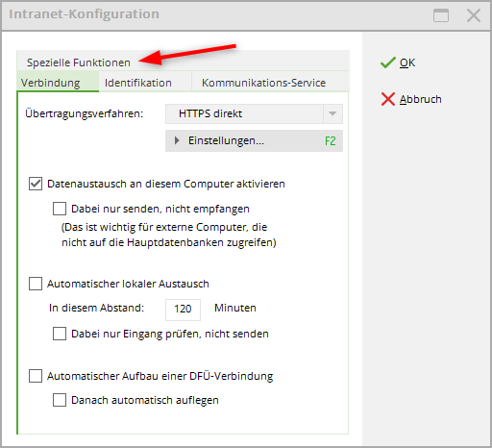Click the green OK checkmark icon
492x448 pixels.
(388, 62)
